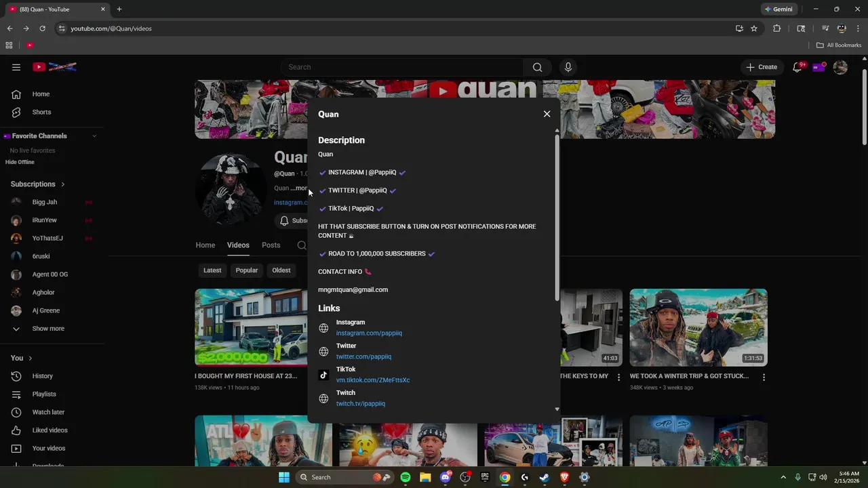The image size is (868, 488).
Task: Click the magnifier search button
Action: 537,67
